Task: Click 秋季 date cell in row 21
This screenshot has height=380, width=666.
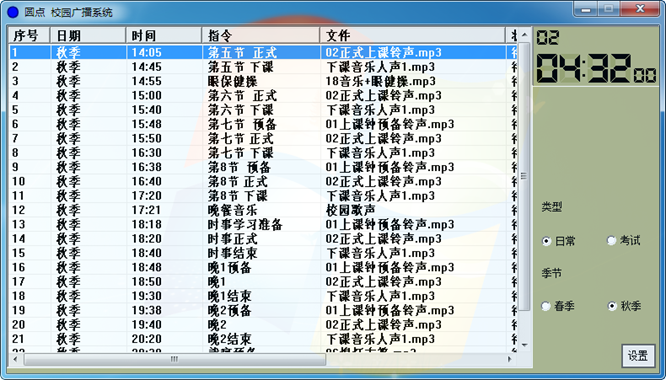Action: point(68,339)
